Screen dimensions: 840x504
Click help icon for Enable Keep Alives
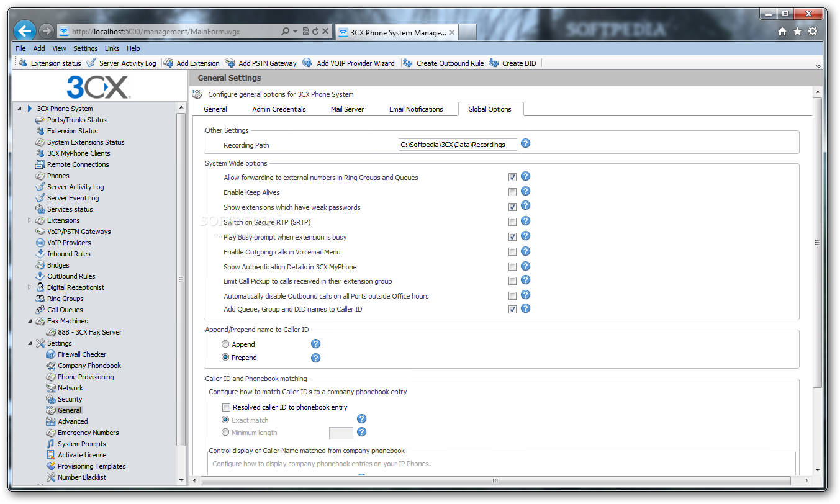[x=525, y=191]
